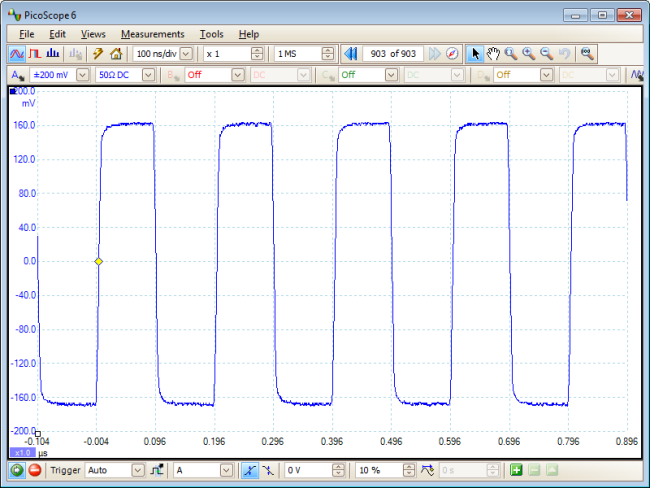Screen dimensions: 650x488
Task: Expand the Trigger mode Auto dropdown
Action: click(x=137, y=470)
